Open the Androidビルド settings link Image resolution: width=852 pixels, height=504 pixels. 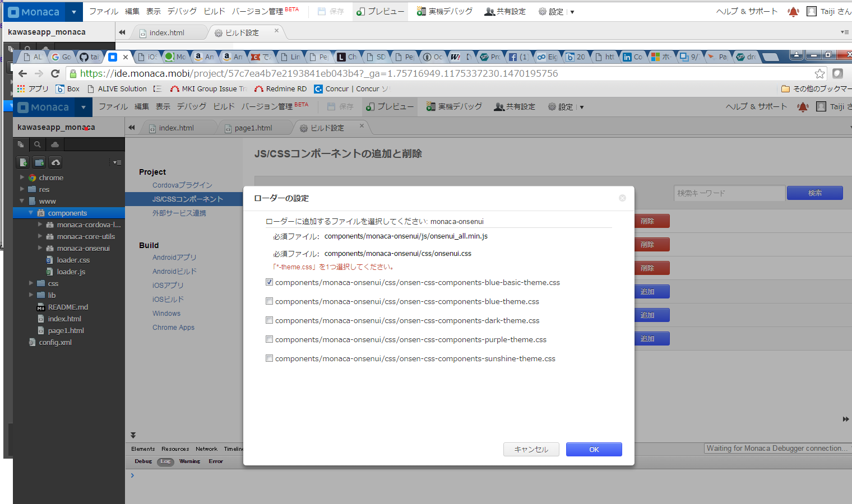coord(174,271)
